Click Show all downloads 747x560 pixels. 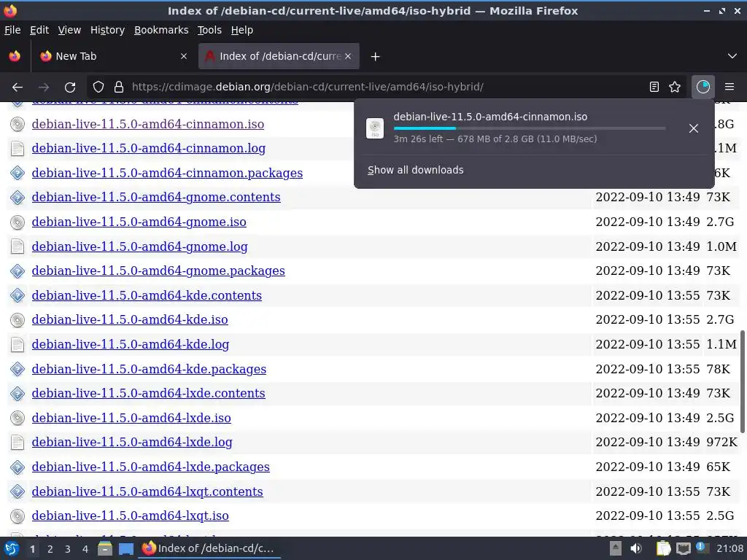click(x=415, y=170)
